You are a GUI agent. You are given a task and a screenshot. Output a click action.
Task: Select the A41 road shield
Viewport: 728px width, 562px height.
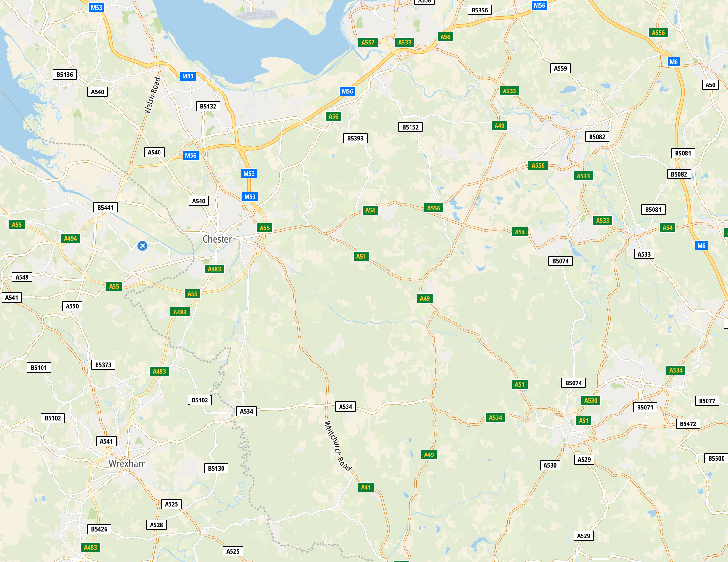(x=366, y=487)
